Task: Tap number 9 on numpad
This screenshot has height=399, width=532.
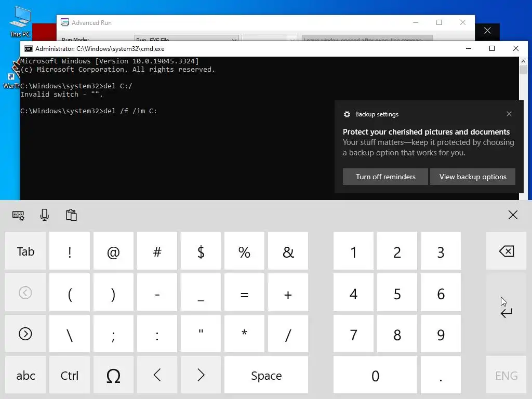Action: pyautogui.click(x=441, y=334)
